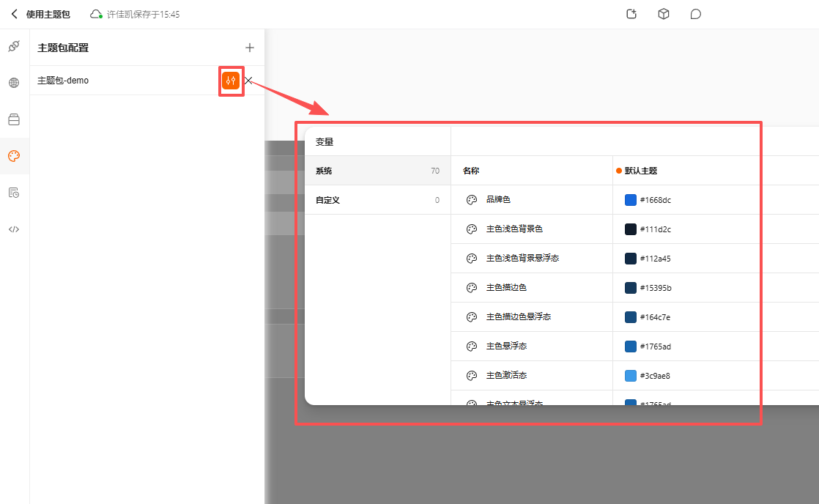Click the code </> icon in sidebar
Viewport: 819px width, 504px height.
point(13,229)
